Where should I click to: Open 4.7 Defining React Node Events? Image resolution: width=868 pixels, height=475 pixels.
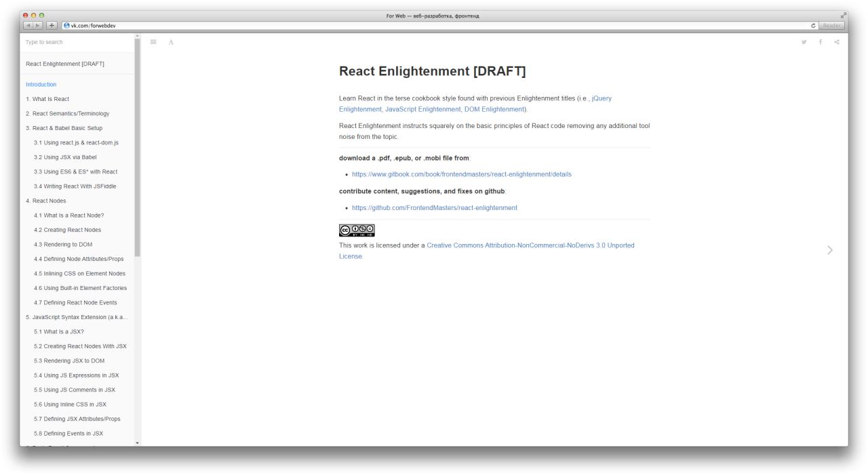75,303
